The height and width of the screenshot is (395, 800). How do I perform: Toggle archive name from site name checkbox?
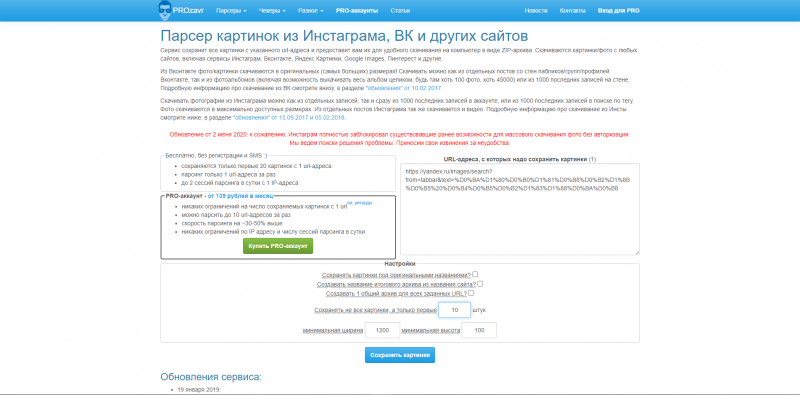pos(480,284)
